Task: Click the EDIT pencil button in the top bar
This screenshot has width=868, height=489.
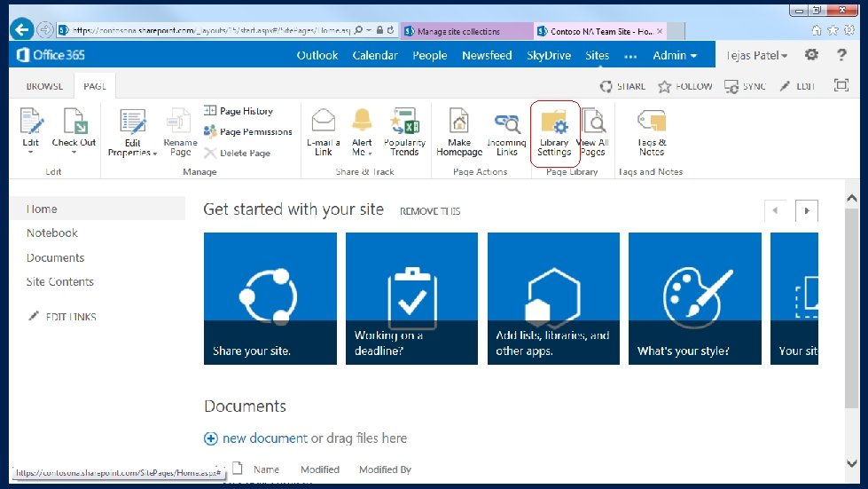Action: coord(797,86)
